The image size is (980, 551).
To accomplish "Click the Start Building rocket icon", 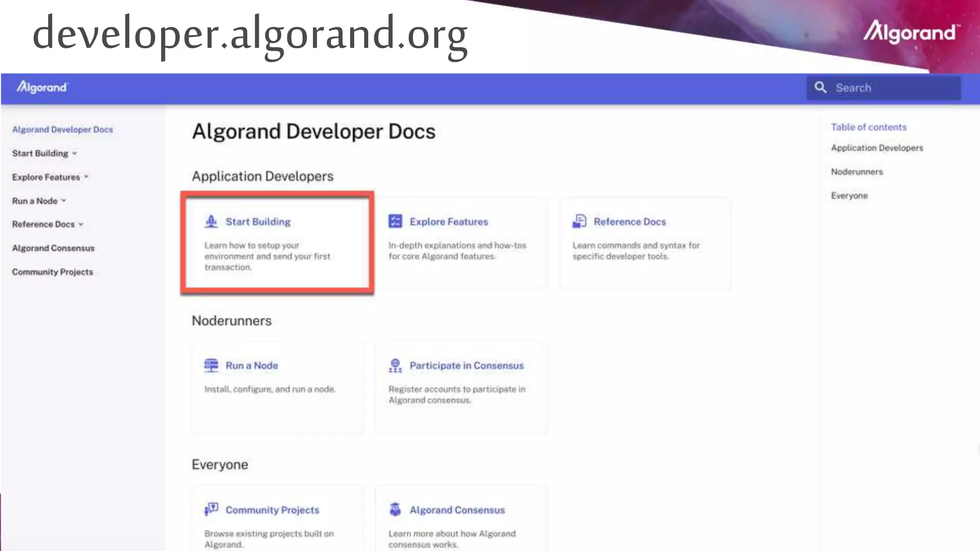I will [x=211, y=221].
